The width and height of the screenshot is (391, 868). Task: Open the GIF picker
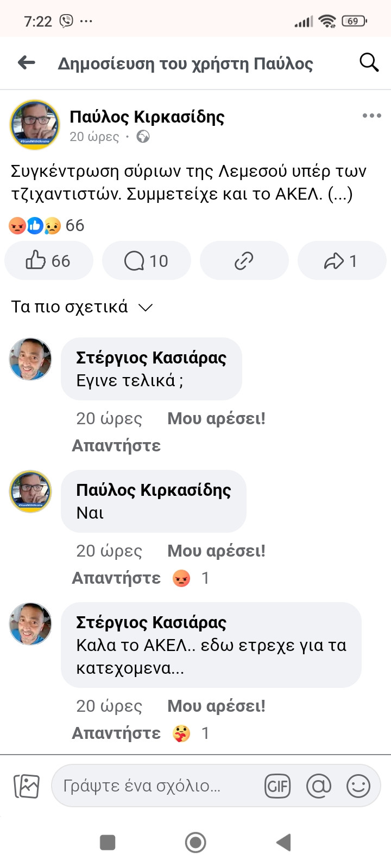click(x=278, y=786)
